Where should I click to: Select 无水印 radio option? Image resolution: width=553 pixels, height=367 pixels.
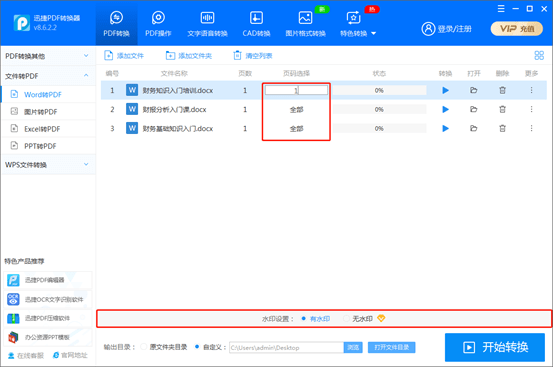coord(358,319)
